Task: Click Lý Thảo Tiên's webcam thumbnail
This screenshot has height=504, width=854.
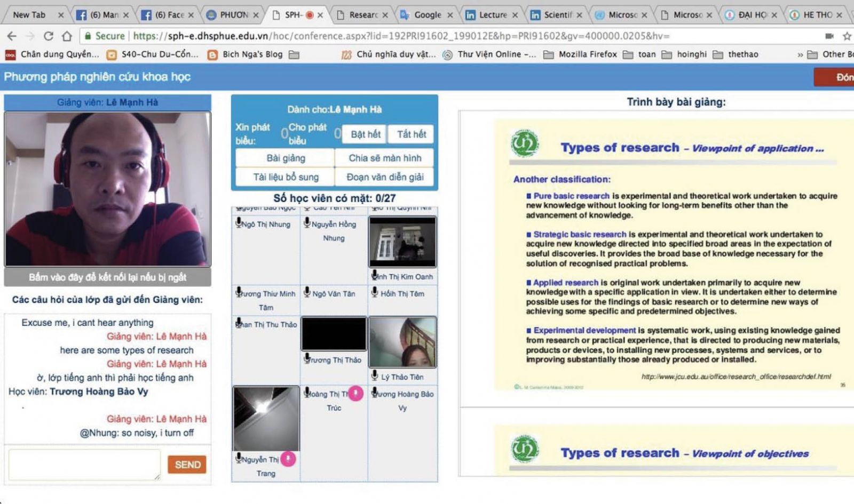Action: [402, 342]
